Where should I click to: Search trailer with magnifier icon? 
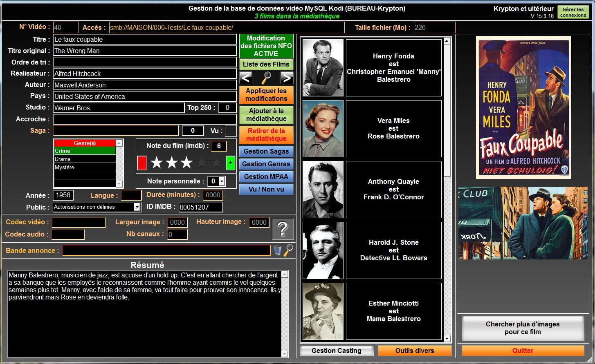(288, 250)
